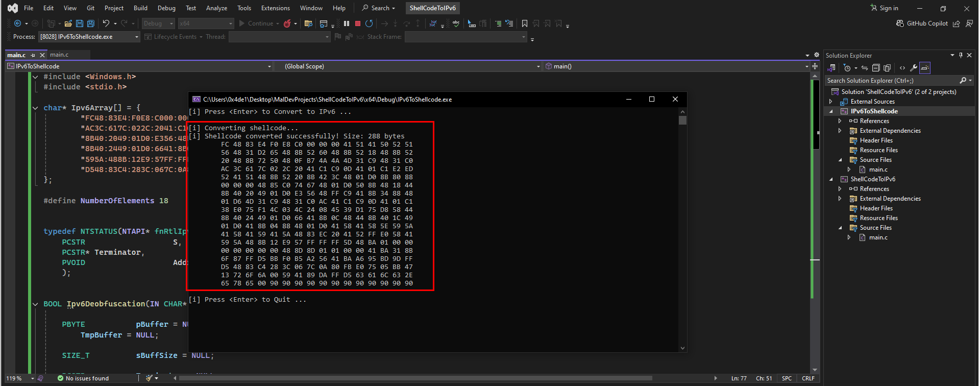The height and width of the screenshot is (386, 980).
Task: Select Header Files under IPv6ToShellcode project
Action: [876, 140]
